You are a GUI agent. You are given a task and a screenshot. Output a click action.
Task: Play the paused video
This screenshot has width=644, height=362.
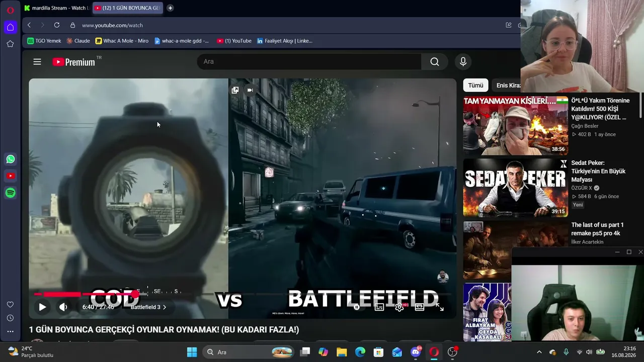click(42, 307)
